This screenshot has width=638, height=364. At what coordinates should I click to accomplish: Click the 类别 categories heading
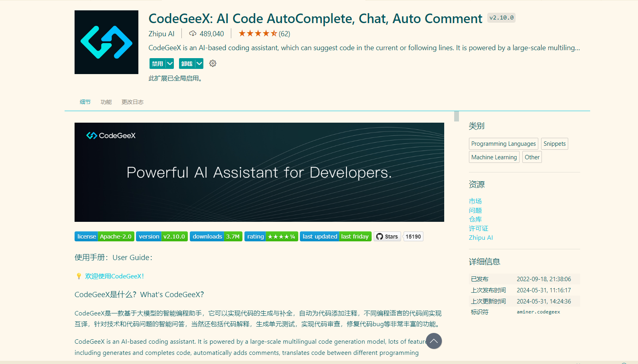tap(477, 126)
